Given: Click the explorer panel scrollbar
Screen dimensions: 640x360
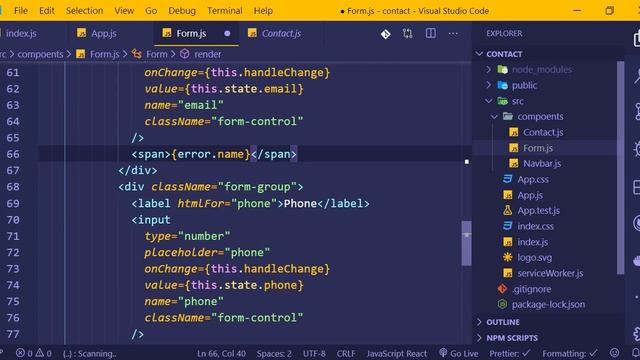Looking at the screenshot, I should pos(620,167).
